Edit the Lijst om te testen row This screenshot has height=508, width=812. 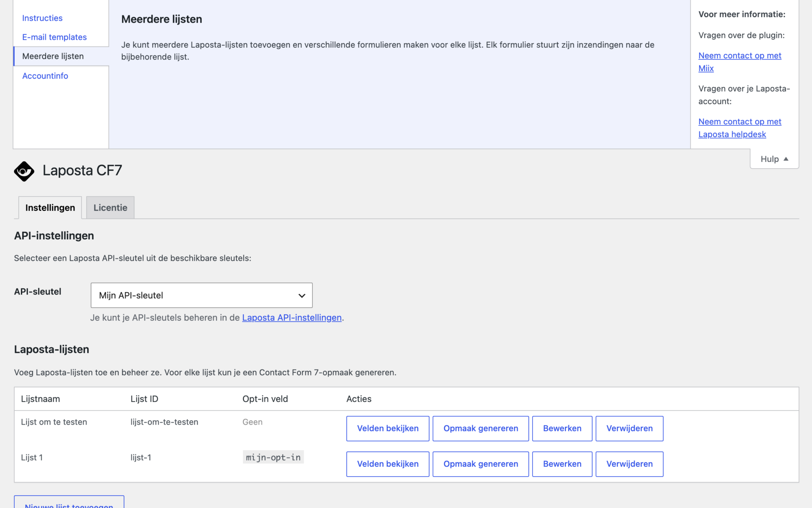(x=562, y=428)
